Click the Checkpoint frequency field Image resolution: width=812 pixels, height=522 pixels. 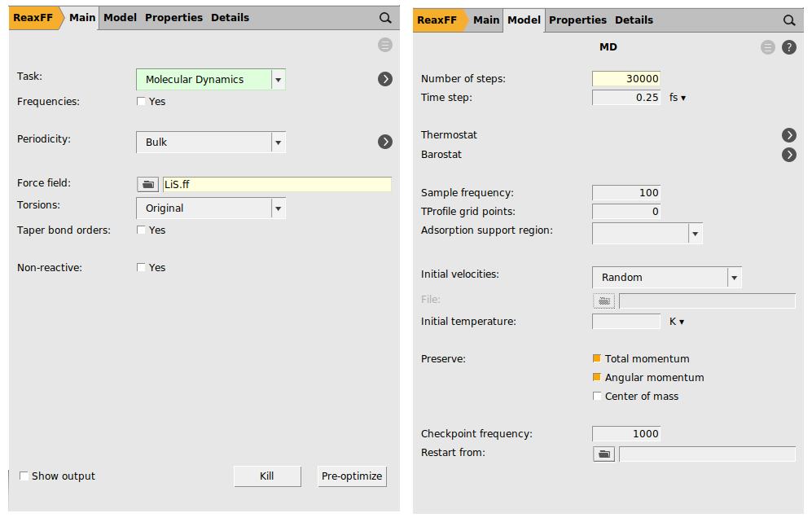click(626, 433)
